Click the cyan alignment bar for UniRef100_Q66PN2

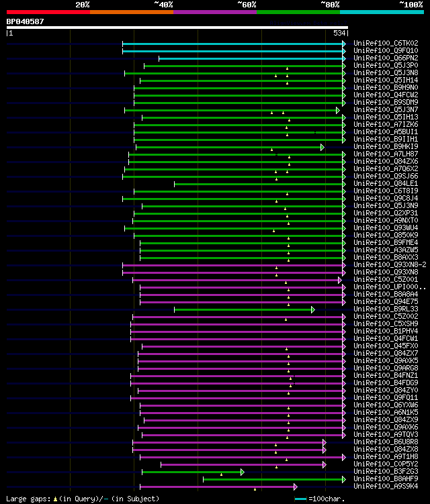(252, 59)
